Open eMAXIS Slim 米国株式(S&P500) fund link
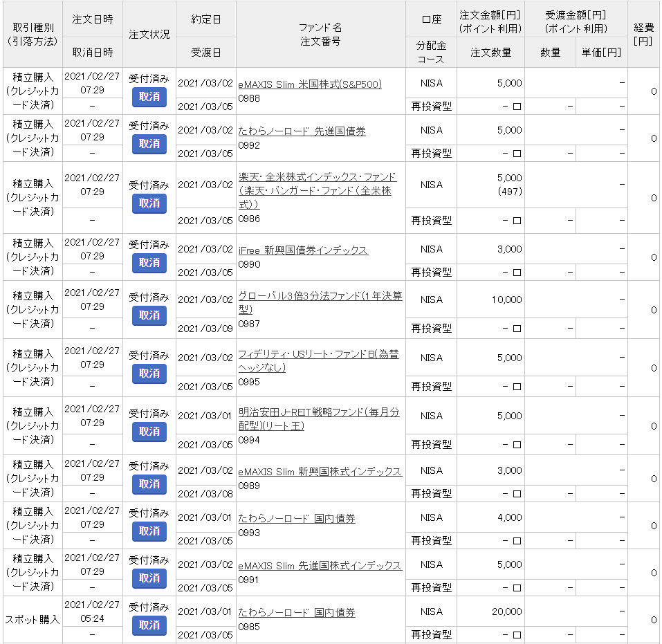This screenshot has height=644, width=662. 310,84
